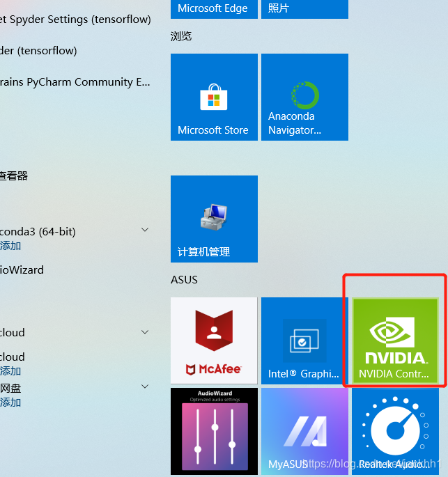Open Reset Spyder Settings (tensorflow) entry
Image resolution: width=448 pixels, height=477 pixels.
point(75,19)
